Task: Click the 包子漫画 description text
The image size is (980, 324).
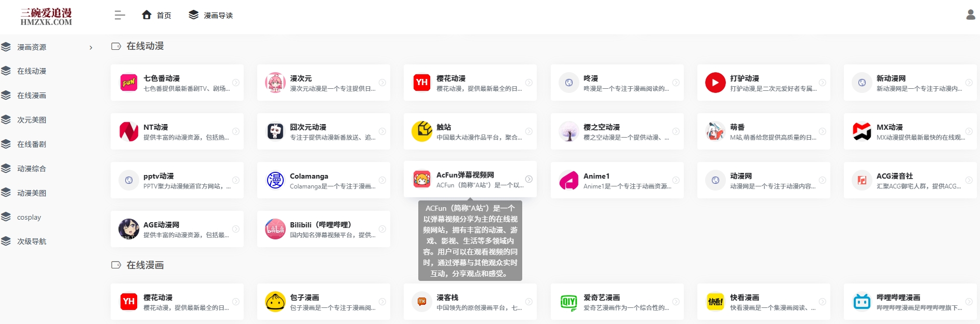Action: click(x=333, y=308)
